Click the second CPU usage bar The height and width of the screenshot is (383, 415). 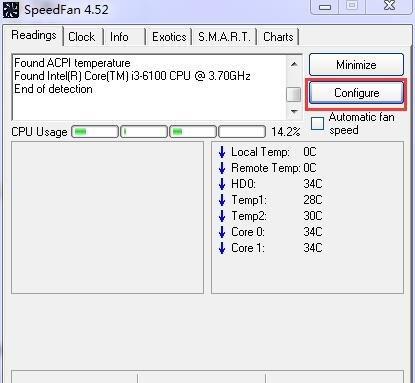[x=144, y=132]
